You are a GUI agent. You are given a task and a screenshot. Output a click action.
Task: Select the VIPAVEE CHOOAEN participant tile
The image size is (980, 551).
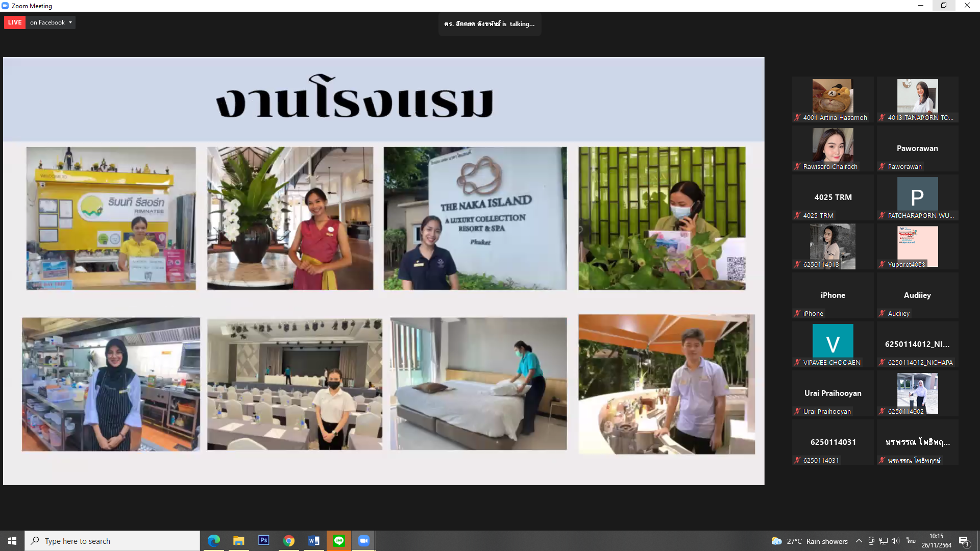[833, 344]
